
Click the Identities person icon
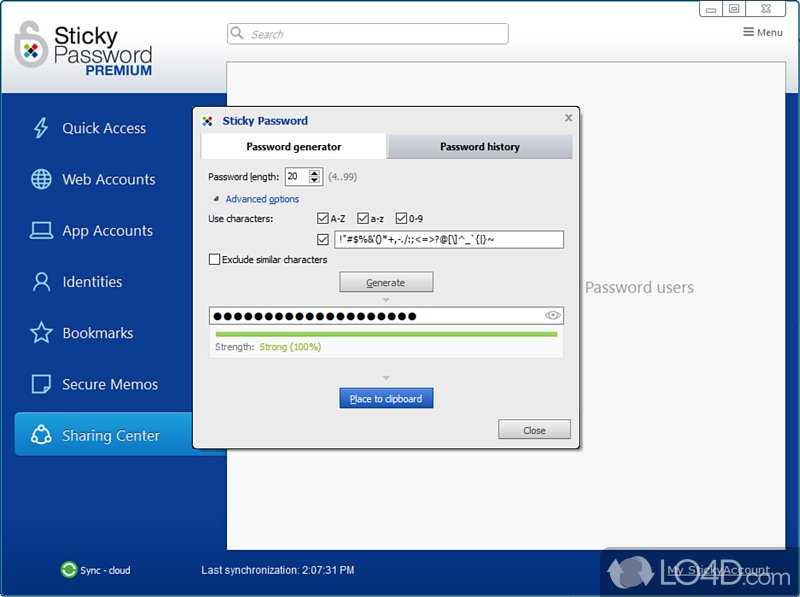point(41,282)
